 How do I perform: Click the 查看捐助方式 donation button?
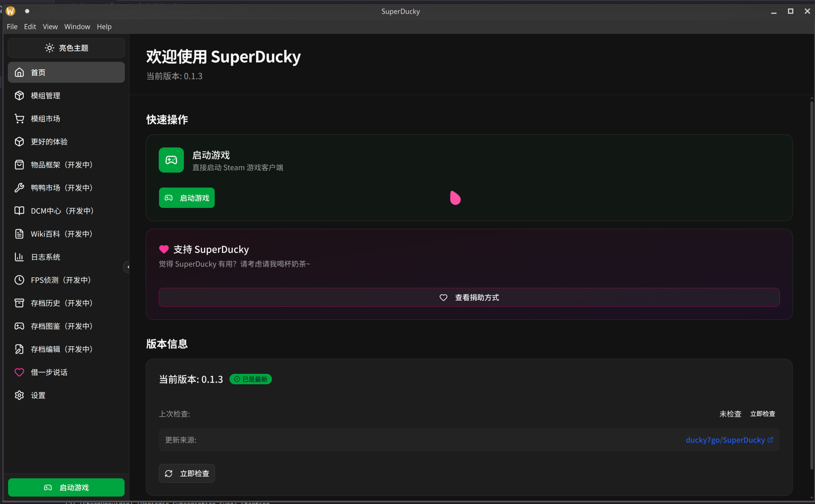(468, 297)
